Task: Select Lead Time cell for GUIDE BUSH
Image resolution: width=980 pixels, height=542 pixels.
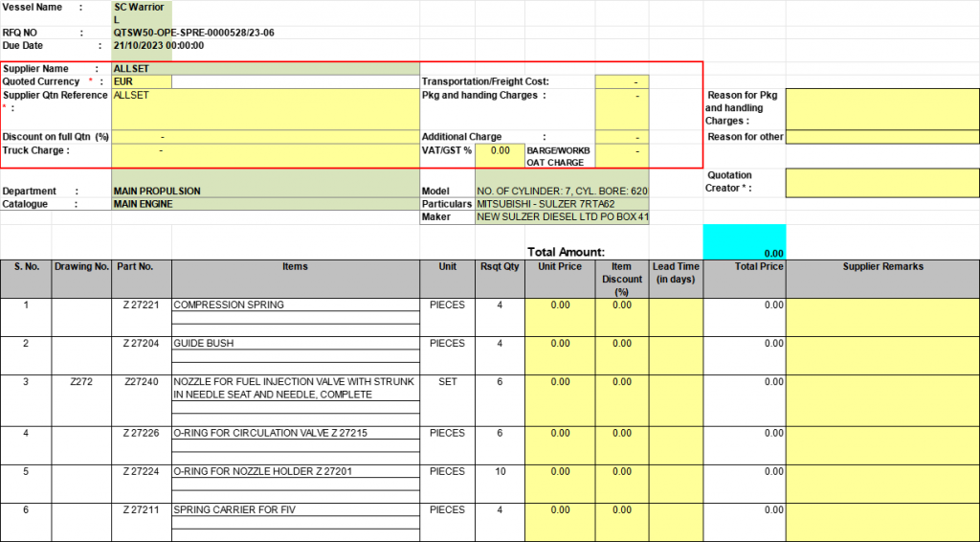Action: (677, 356)
